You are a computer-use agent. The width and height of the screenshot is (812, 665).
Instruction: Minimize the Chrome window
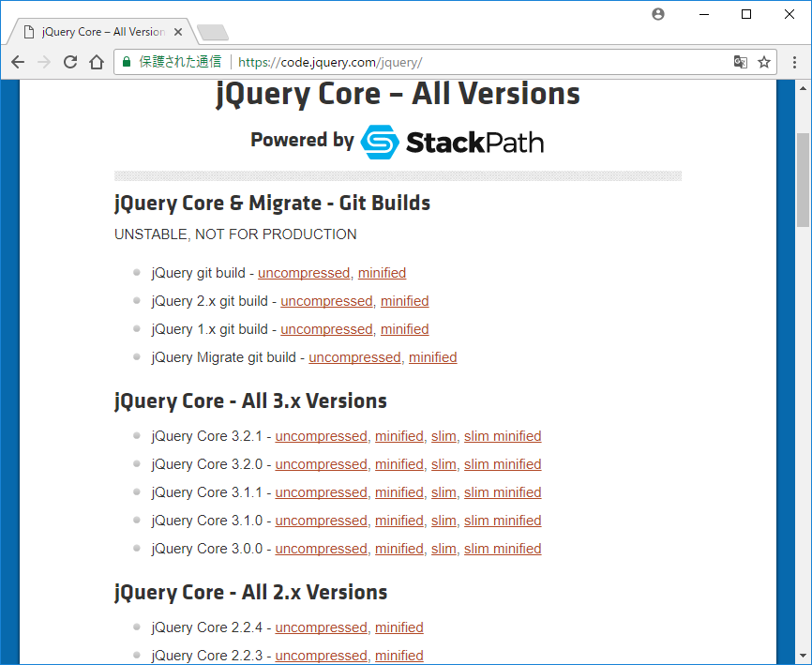[x=704, y=14]
